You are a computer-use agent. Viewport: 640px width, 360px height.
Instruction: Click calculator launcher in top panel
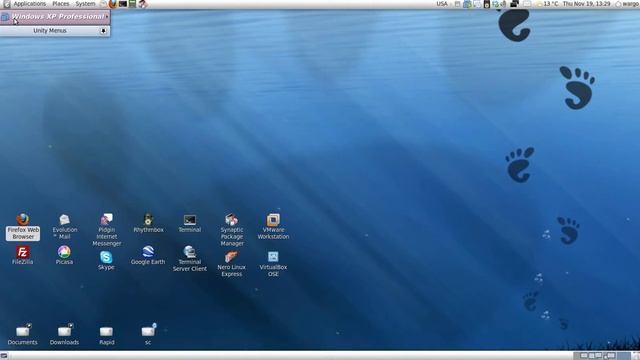pyautogui.click(x=132, y=4)
